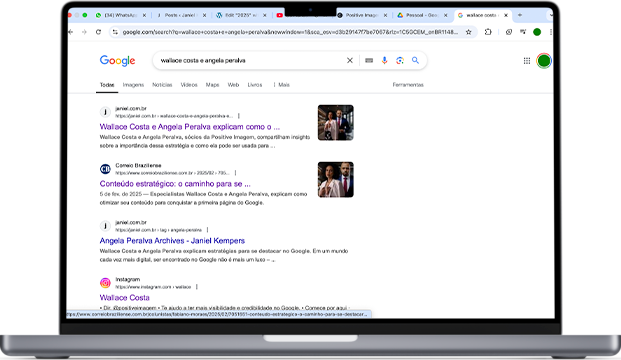The width and height of the screenshot is (621, 360).
Task: Go forward with the forward arrow
Action: point(84,32)
